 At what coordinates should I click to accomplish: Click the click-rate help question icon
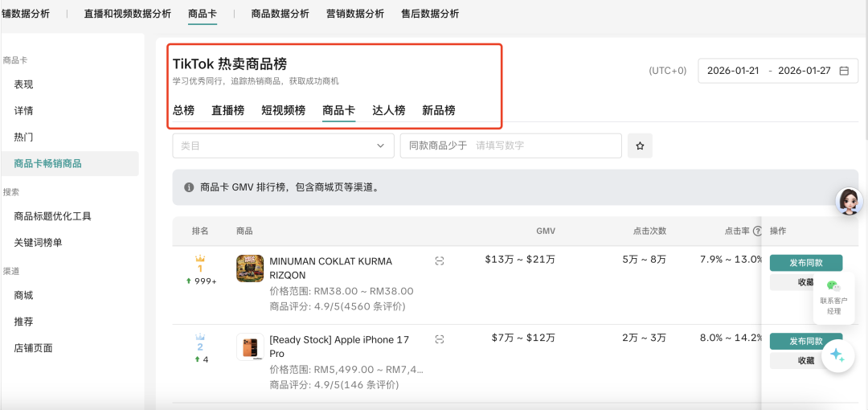[x=757, y=232]
